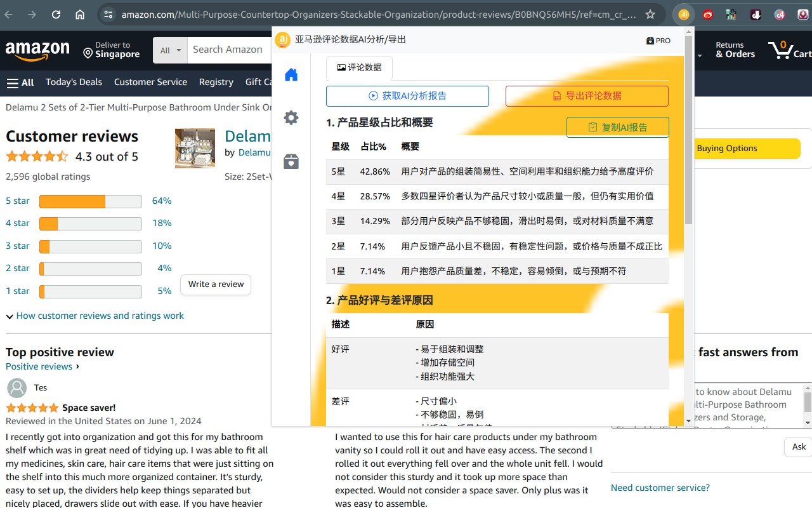Viewport: 812px width, 508px height.
Task: Open Registry in the navigation bar
Action: 216,82
